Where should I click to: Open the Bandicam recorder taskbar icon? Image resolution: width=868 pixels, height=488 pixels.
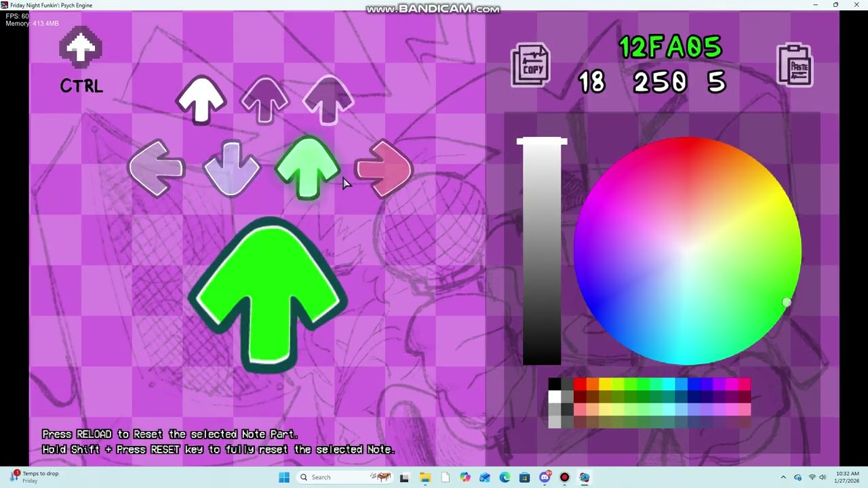tap(564, 477)
